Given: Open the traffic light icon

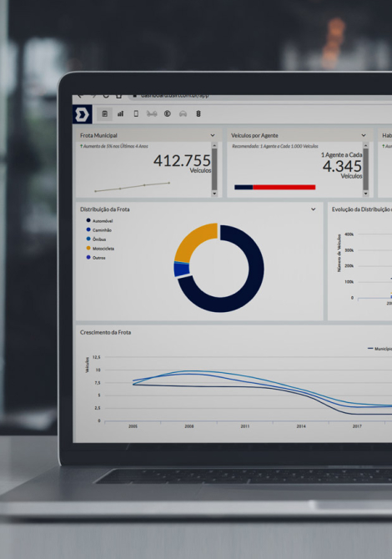Looking at the screenshot, I should tap(199, 113).
